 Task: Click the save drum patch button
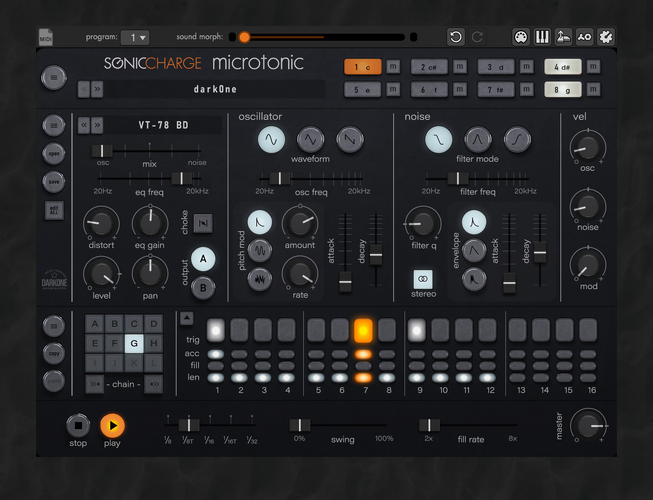[x=54, y=182]
